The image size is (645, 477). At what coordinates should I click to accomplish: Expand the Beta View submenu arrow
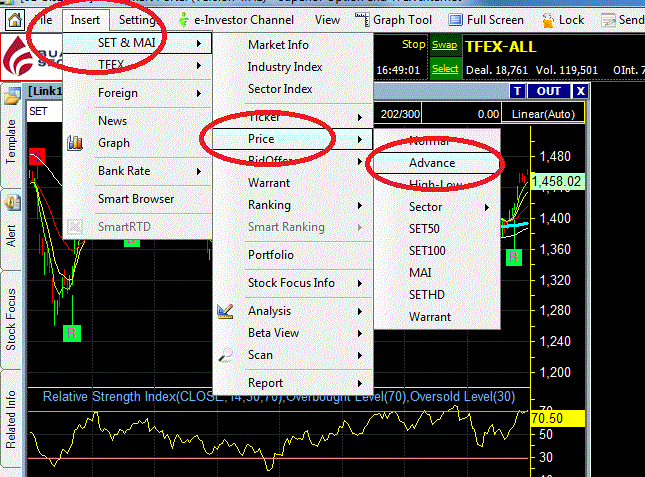360,333
